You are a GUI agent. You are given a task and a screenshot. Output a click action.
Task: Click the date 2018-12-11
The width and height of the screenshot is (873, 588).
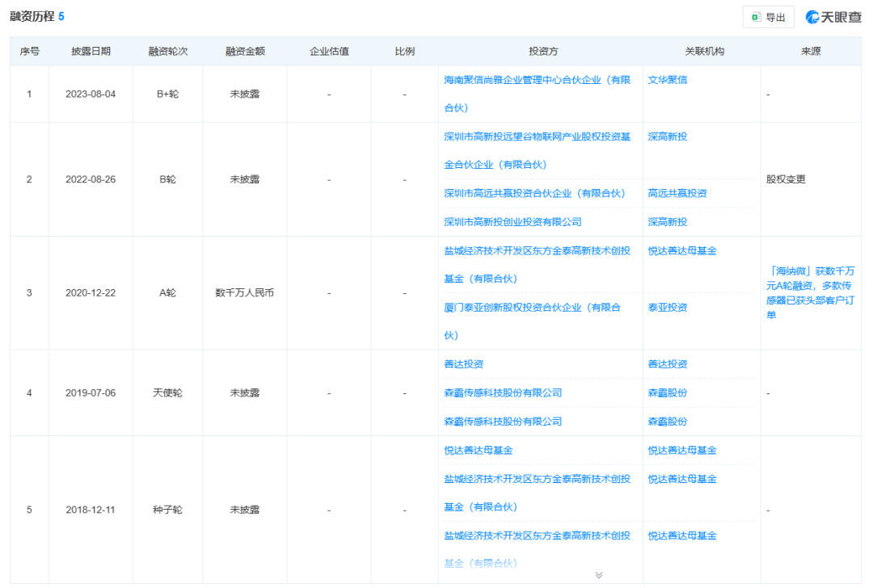point(91,510)
